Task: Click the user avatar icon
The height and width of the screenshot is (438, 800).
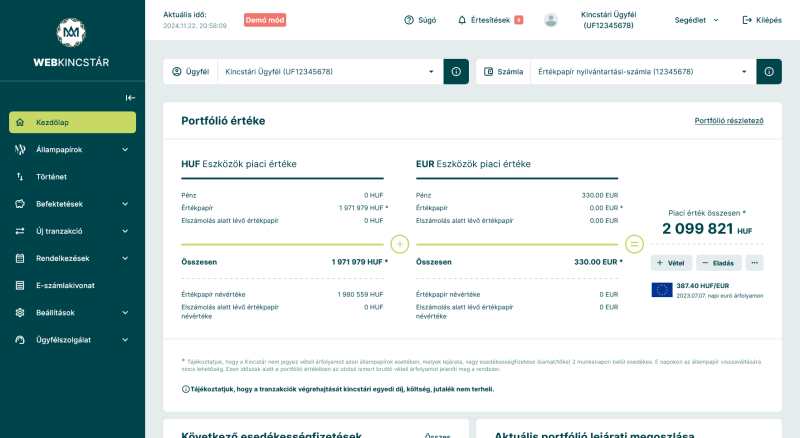Action: (x=551, y=20)
